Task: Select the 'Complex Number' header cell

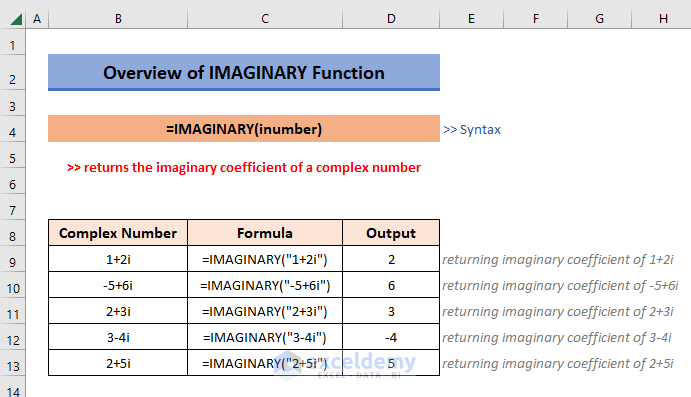Action: [118, 233]
